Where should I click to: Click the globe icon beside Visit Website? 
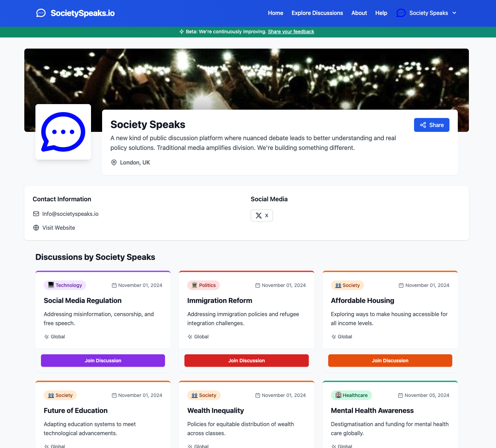[36, 228]
